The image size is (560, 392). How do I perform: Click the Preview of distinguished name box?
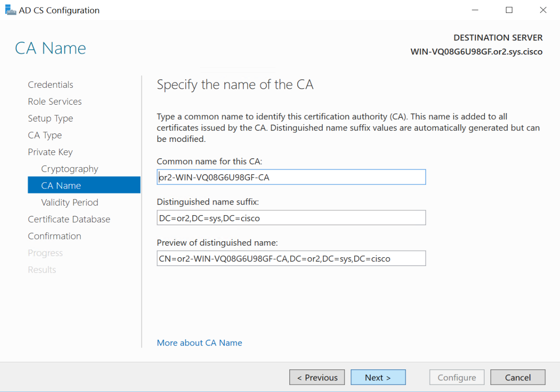tap(291, 259)
